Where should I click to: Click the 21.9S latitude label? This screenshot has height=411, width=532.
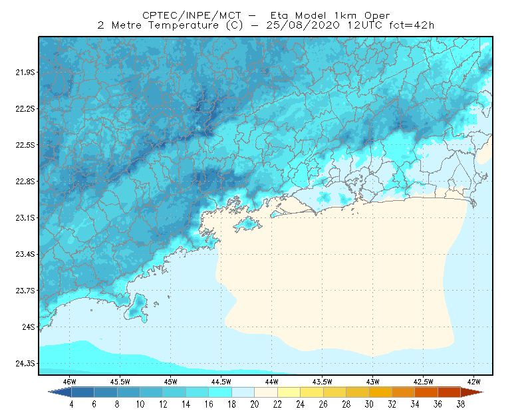[25, 72]
